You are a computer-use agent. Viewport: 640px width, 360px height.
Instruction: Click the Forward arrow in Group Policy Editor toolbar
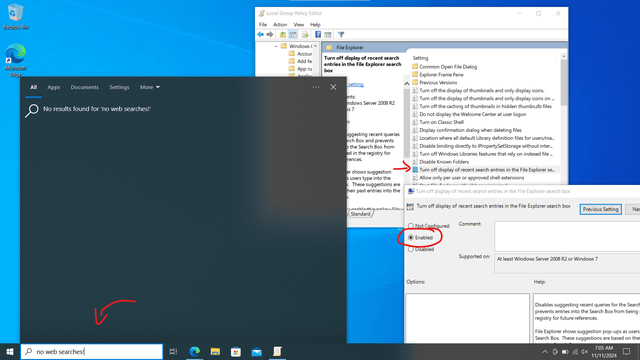(x=270, y=35)
